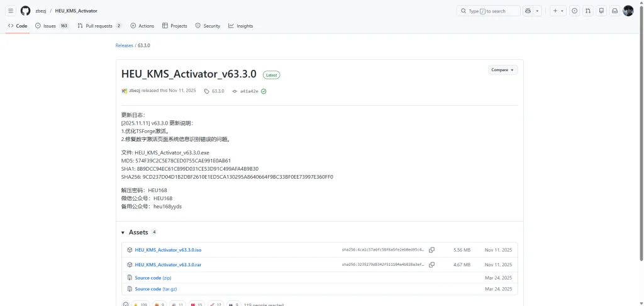
Task: Download HEU_KMS_Activator_v63.3.0.iso
Action: (168, 250)
